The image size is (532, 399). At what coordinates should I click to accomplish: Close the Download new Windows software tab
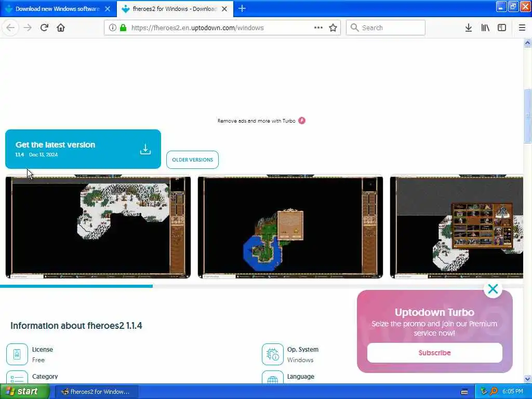(108, 9)
